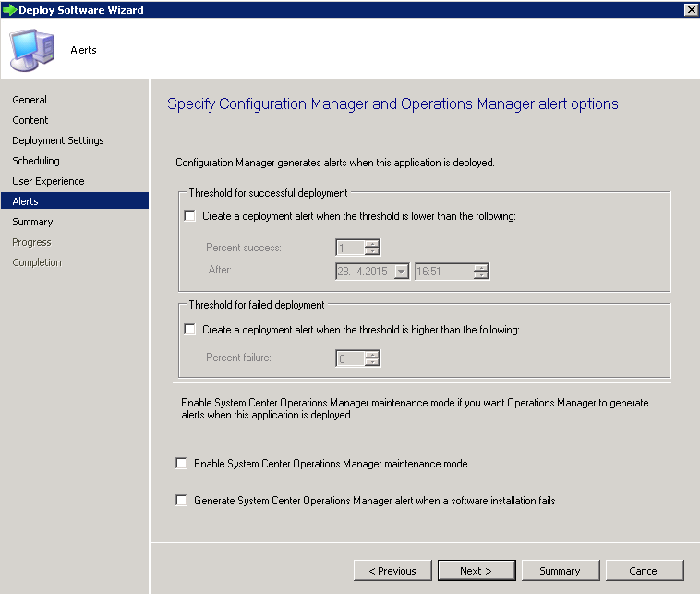Increase the Percent failure value
Screen dimensions: 700x594
click(x=371, y=355)
